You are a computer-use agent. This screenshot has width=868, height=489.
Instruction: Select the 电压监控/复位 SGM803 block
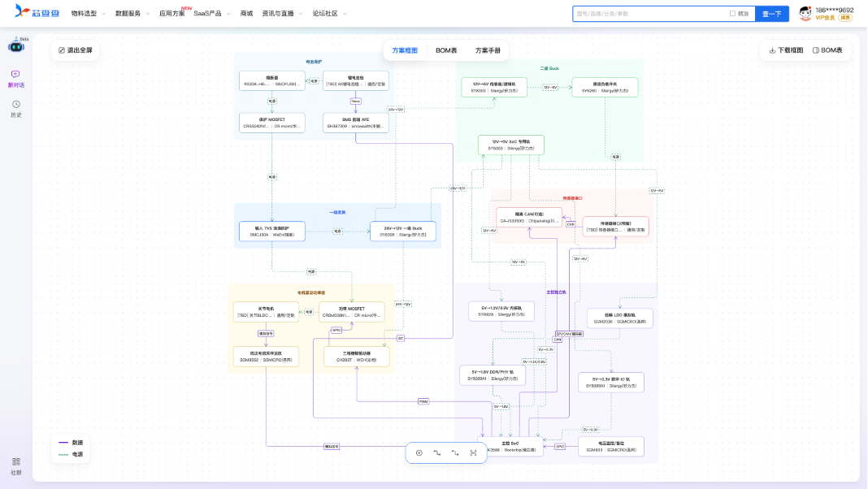pyautogui.click(x=611, y=447)
